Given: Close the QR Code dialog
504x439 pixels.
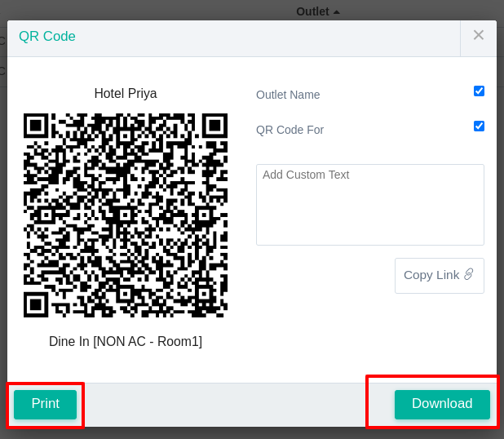Looking at the screenshot, I should pyautogui.click(x=478, y=35).
